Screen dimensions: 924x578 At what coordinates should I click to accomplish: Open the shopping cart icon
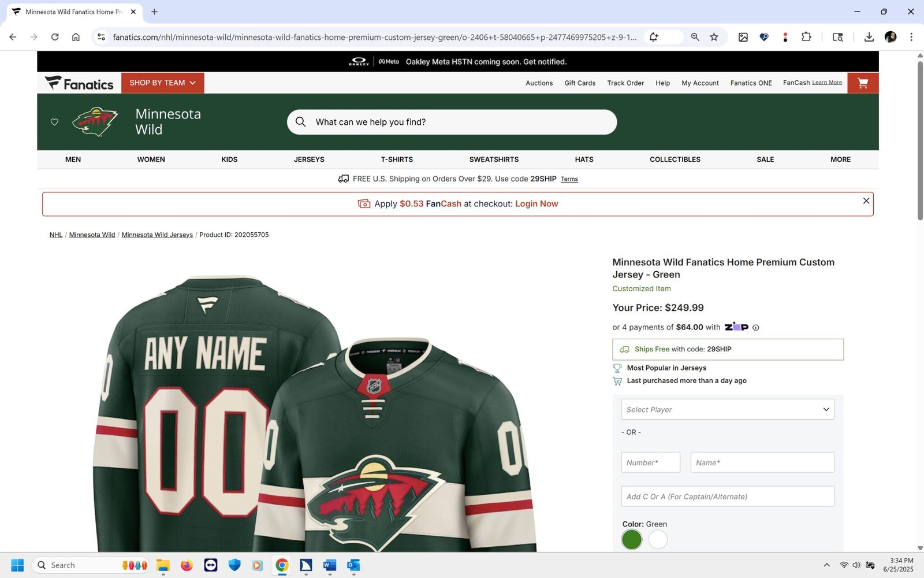pyautogui.click(x=863, y=83)
